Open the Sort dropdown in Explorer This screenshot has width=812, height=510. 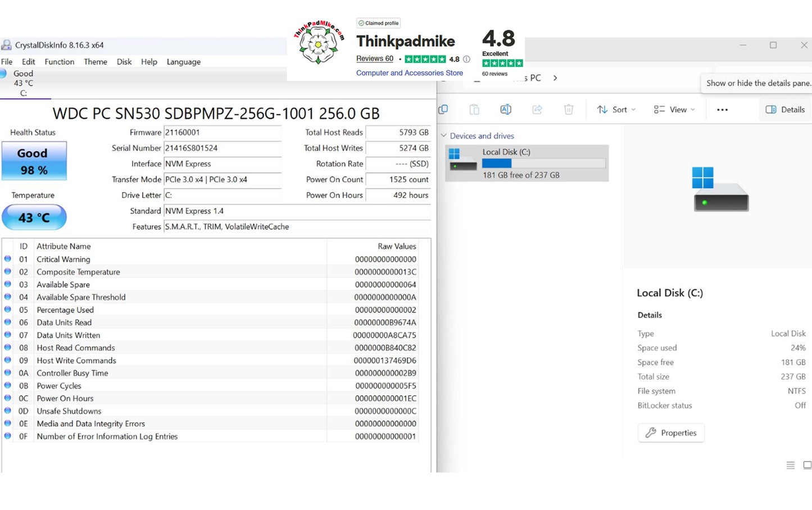(616, 110)
